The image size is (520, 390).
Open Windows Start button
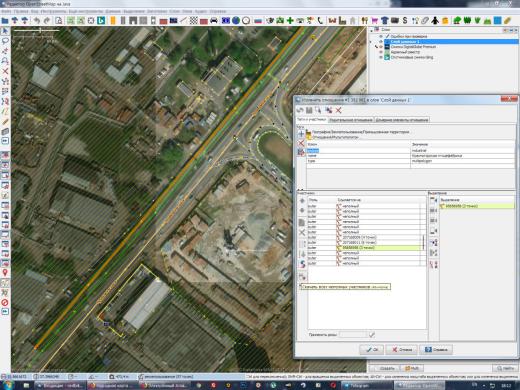click(x=7, y=385)
